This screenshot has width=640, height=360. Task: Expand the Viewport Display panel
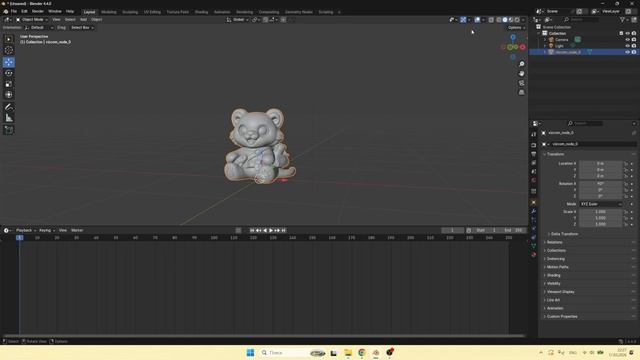[x=560, y=292]
